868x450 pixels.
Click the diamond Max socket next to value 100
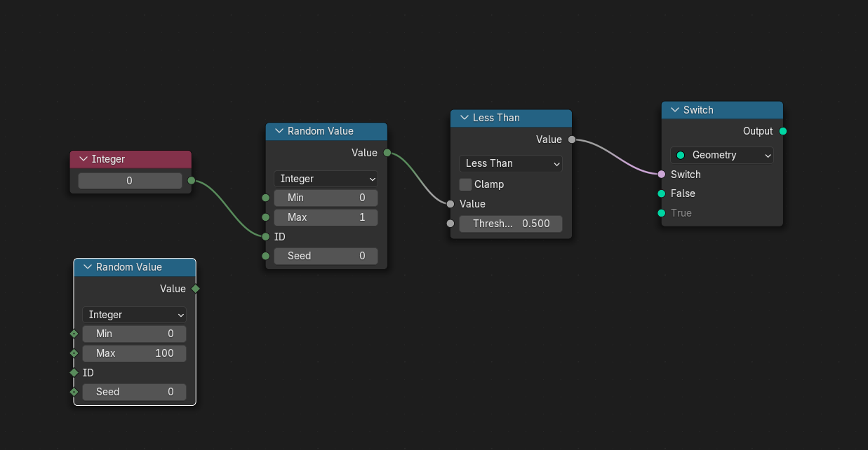click(x=74, y=353)
